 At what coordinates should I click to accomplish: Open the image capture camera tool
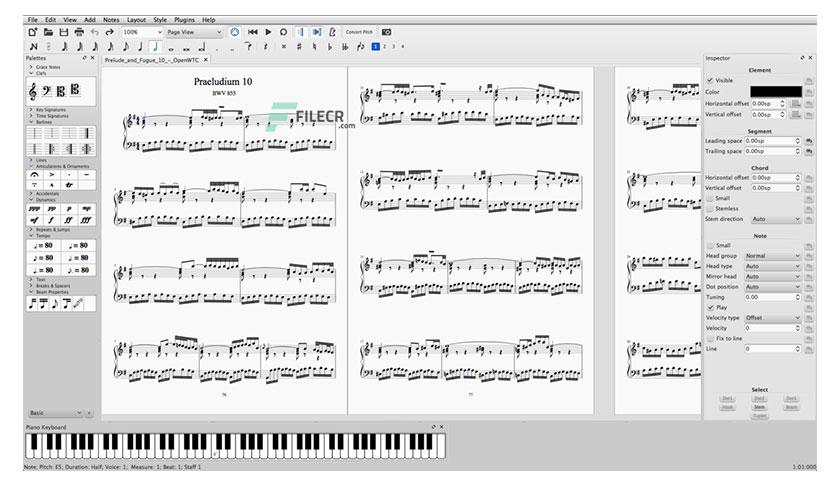pos(387,32)
